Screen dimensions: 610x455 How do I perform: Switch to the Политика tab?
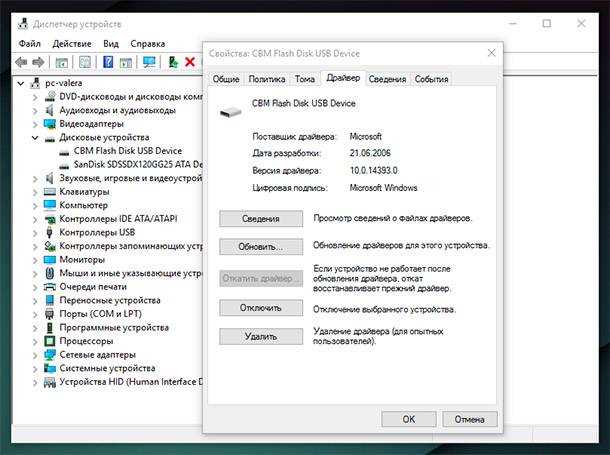[266, 79]
